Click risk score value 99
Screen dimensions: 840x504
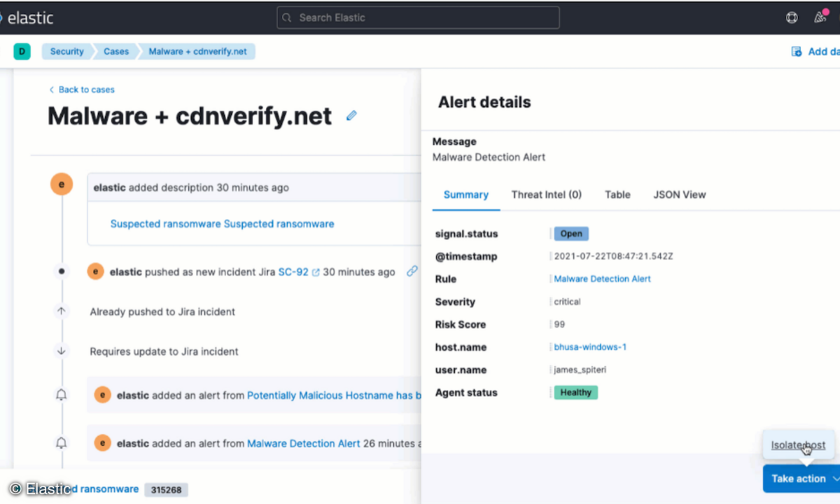pyautogui.click(x=559, y=324)
